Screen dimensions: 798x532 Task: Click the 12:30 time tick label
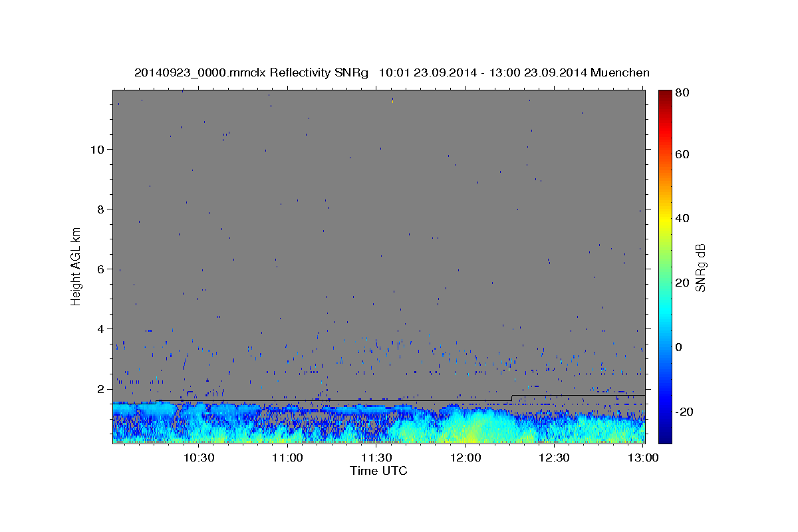click(x=554, y=458)
